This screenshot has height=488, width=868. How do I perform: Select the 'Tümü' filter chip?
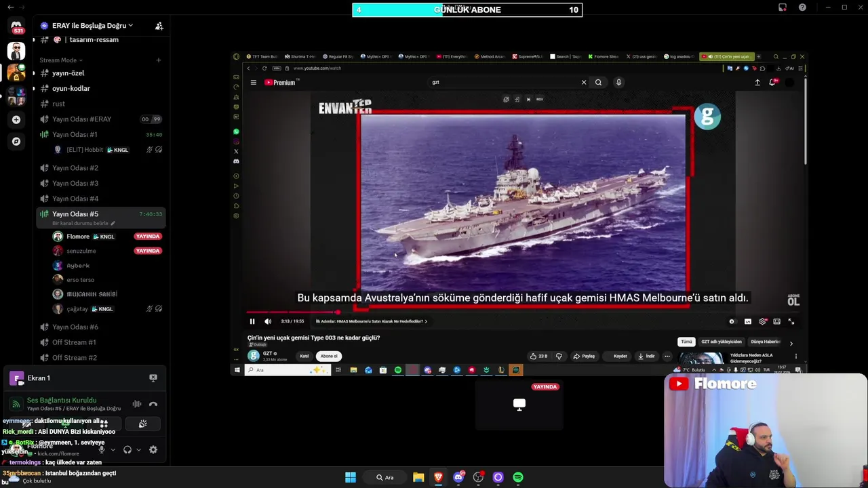pyautogui.click(x=686, y=342)
